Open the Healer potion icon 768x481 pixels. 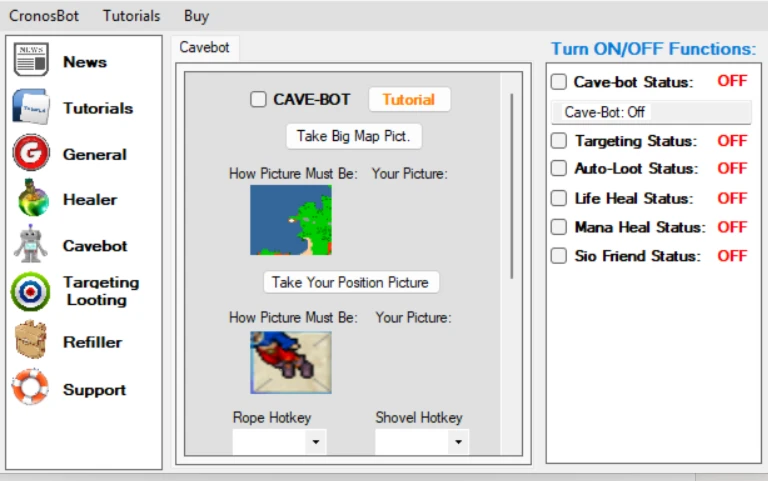coord(33,198)
